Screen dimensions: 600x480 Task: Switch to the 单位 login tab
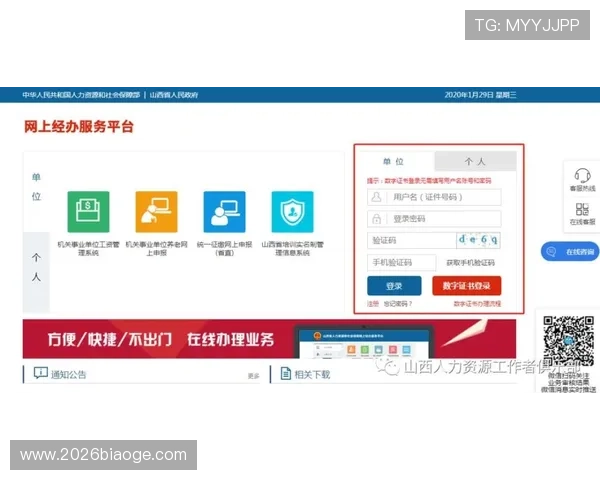[394, 162]
